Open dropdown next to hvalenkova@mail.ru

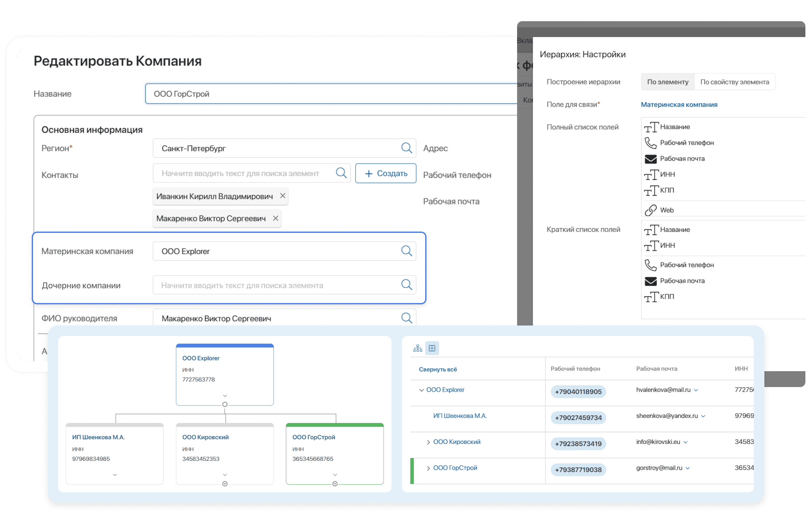click(696, 390)
